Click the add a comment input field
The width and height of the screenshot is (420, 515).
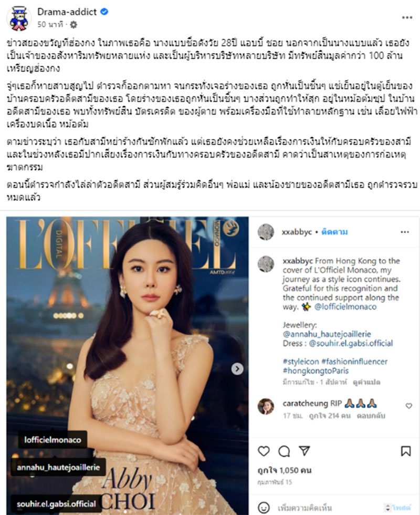click(x=328, y=508)
